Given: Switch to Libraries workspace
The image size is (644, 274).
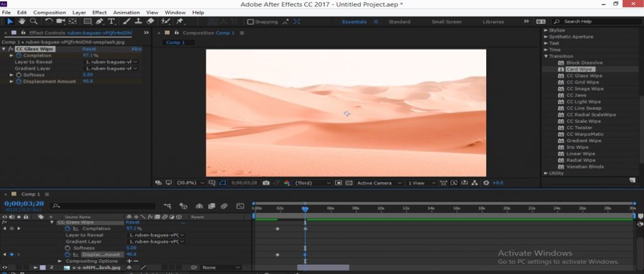Looking at the screenshot, I should (493, 22).
